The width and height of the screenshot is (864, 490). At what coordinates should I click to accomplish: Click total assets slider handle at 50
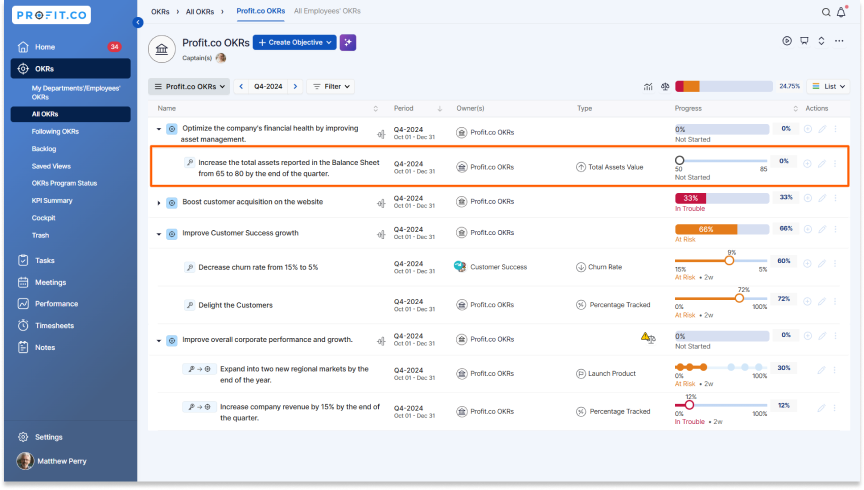(679, 160)
